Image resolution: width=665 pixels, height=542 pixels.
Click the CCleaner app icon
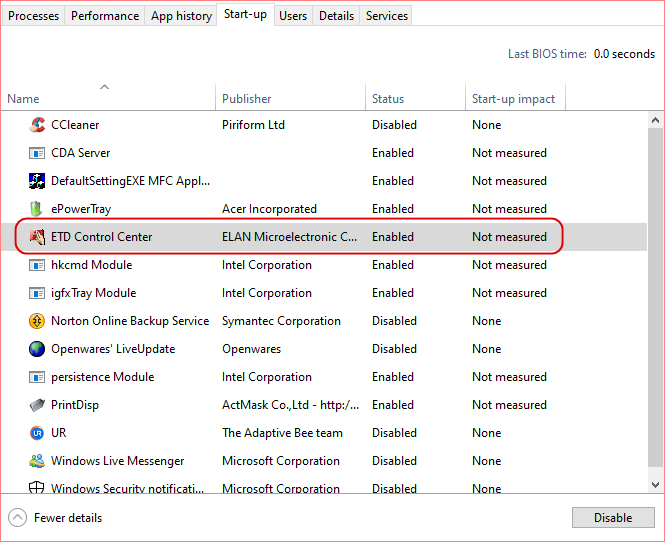point(37,125)
